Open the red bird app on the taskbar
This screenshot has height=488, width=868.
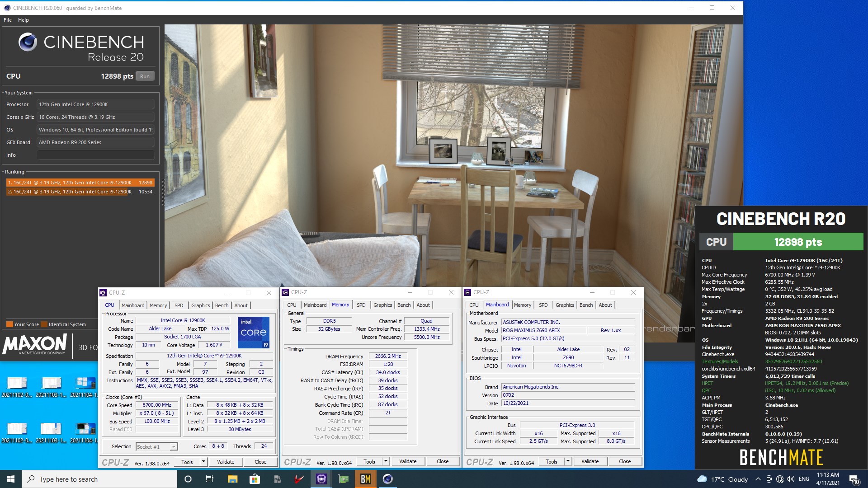tap(299, 479)
